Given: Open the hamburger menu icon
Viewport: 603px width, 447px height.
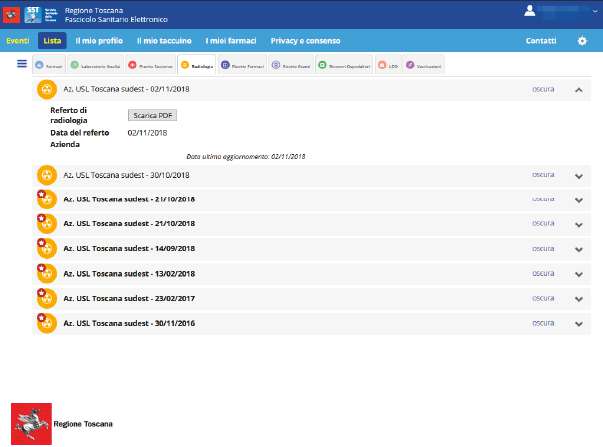Looking at the screenshot, I should point(22,63).
